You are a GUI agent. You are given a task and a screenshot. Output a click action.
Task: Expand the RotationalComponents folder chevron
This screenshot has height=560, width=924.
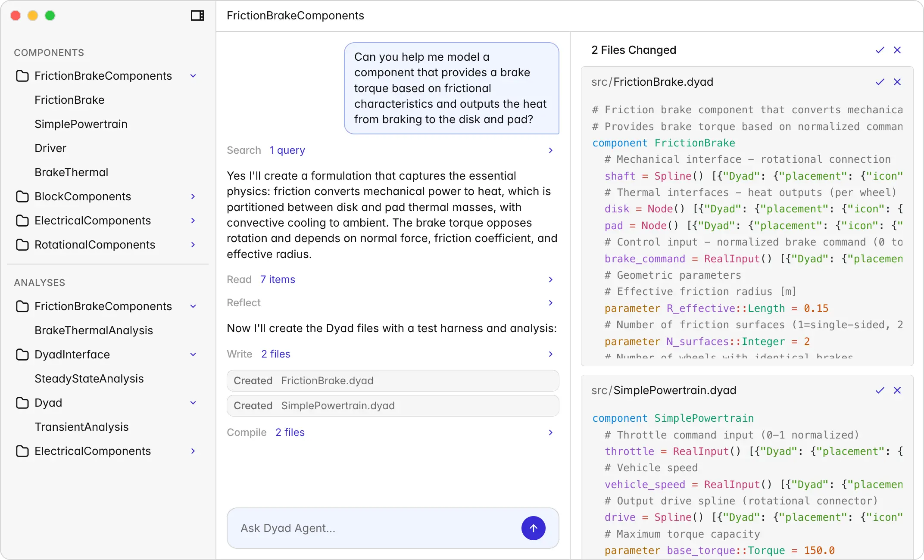click(x=193, y=245)
